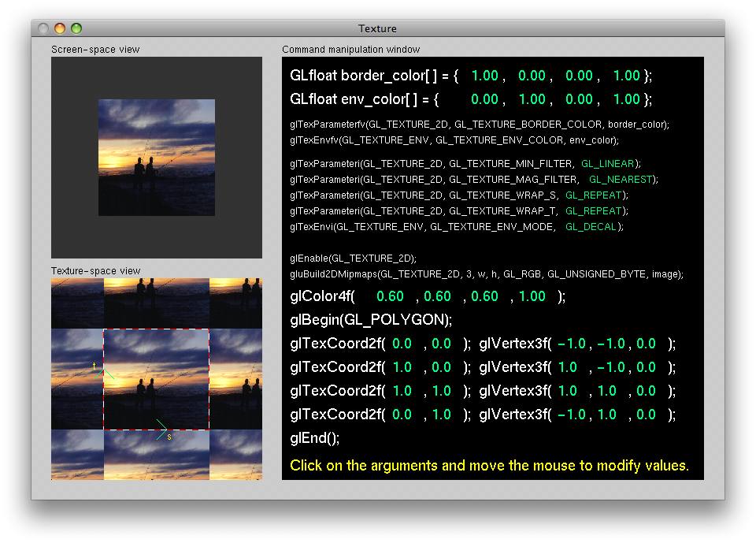
Task: Click the first glColor4f argument 0.60
Action: (x=390, y=296)
